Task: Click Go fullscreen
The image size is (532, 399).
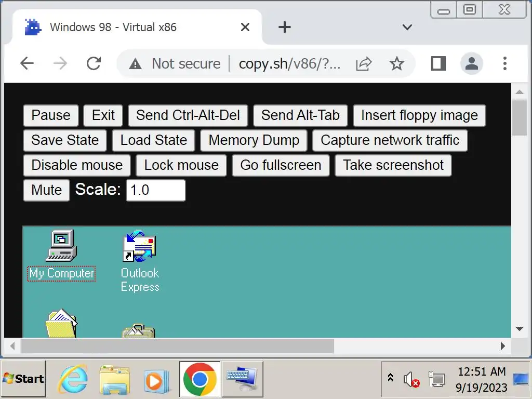Action: point(281,165)
